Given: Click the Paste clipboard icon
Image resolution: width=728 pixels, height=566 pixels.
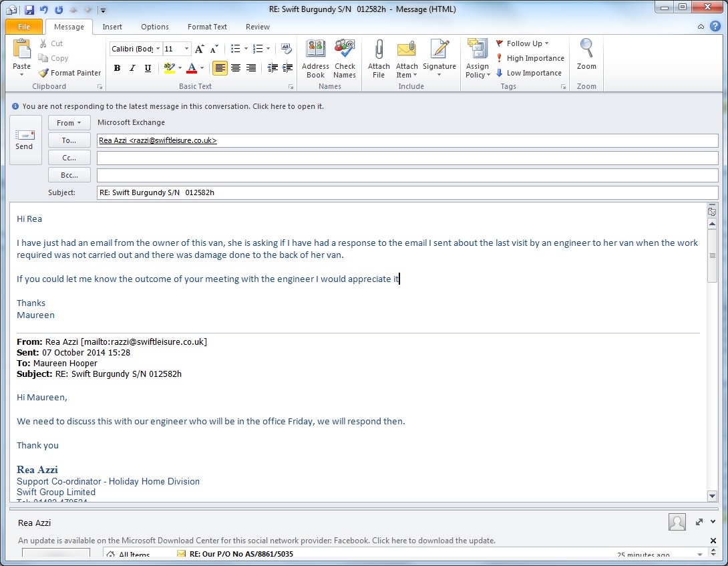Looking at the screenshot, I should (x=21, y=49).
